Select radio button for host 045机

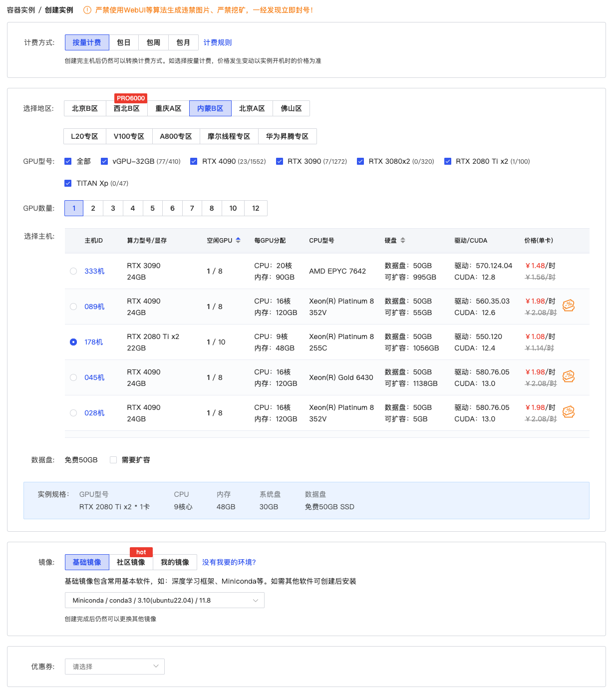(x=73, y=377)
